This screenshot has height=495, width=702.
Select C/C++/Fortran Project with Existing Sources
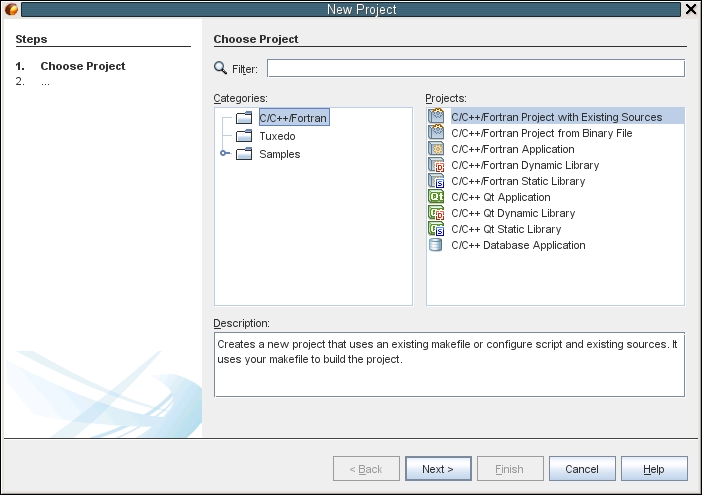[556, 116]
